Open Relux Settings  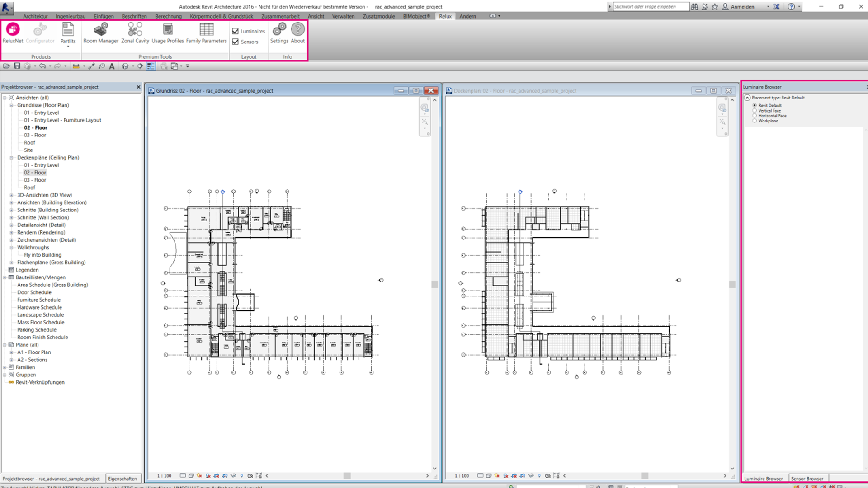279,33
